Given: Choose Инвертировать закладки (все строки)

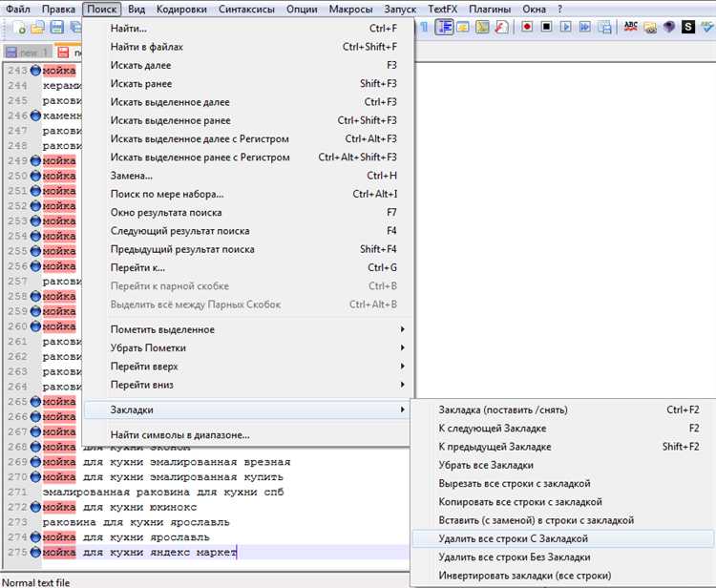Looking at the screenshot, I should pyautogui.click(x=562, y=576).
